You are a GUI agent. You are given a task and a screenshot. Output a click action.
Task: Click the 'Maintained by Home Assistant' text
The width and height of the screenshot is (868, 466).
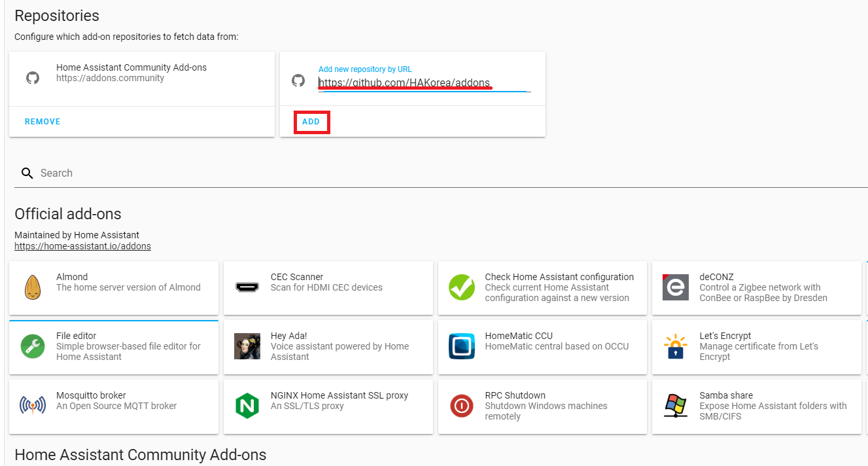(77, 235)
